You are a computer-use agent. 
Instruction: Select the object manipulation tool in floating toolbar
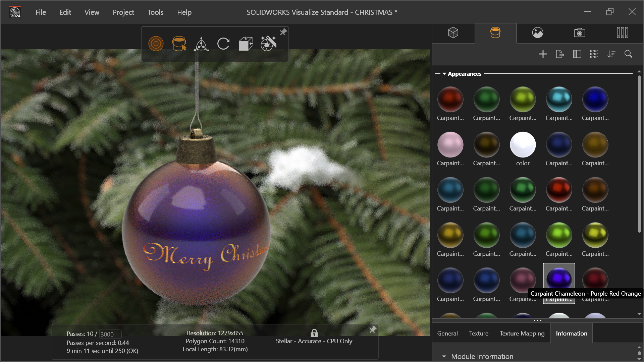pyautogui.click(x=201, y=44)
